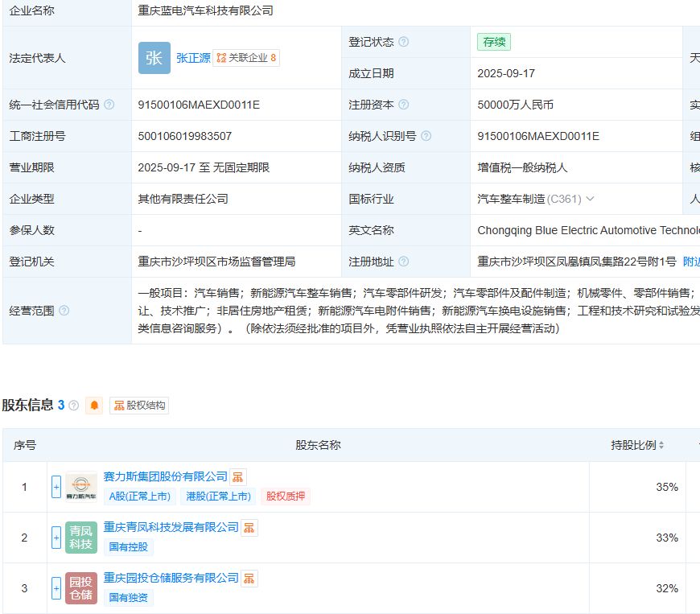Open the 汽车整车制造 industry dropdown

(x=590, y=199)
